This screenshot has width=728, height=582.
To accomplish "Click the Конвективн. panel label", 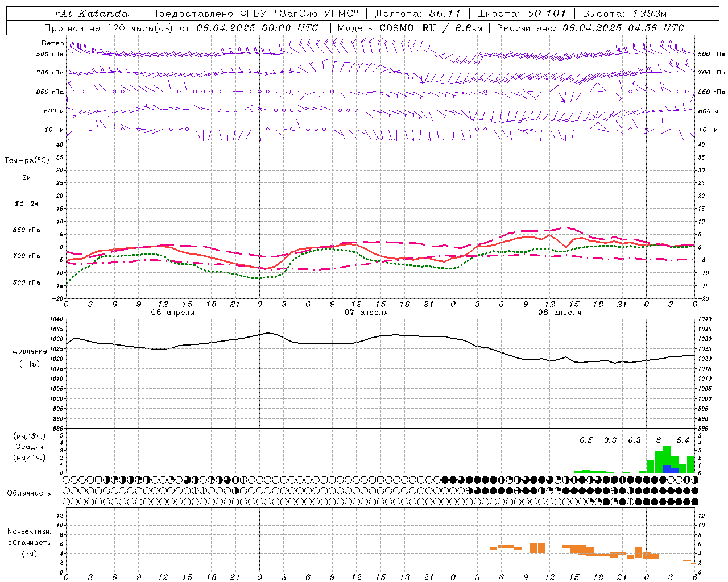I will coord(30,531).
